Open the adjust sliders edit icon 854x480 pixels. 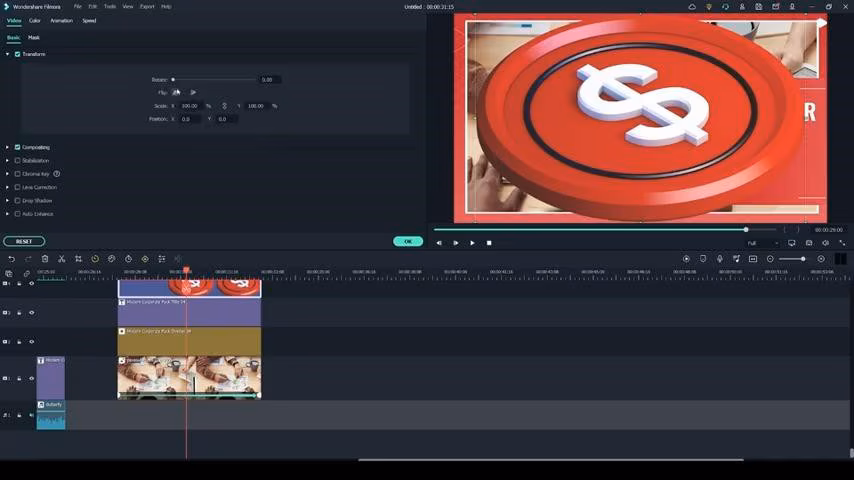162,259
